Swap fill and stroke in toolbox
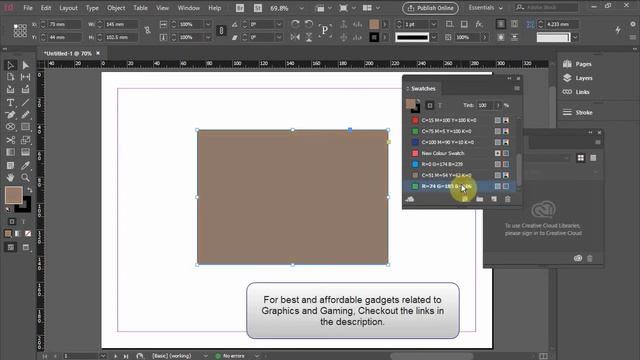This screenshot has width=640, height=360. click(x=29, y=190)
